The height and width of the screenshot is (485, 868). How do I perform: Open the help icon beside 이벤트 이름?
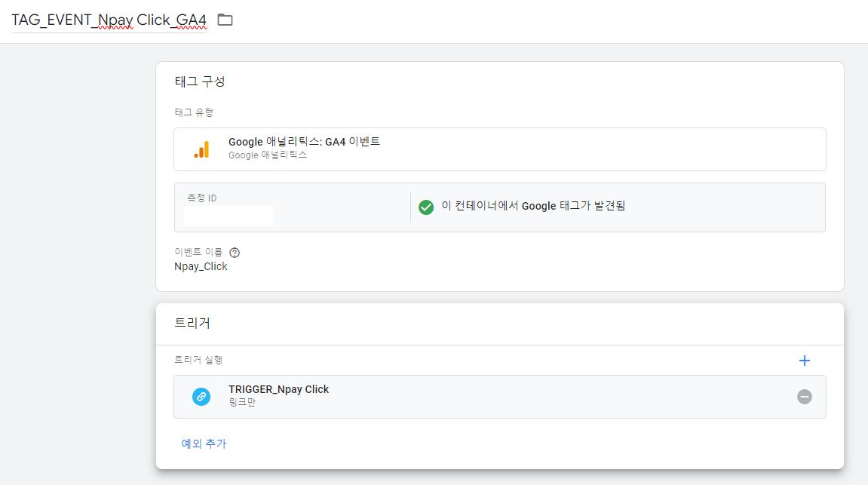[235, 252]
